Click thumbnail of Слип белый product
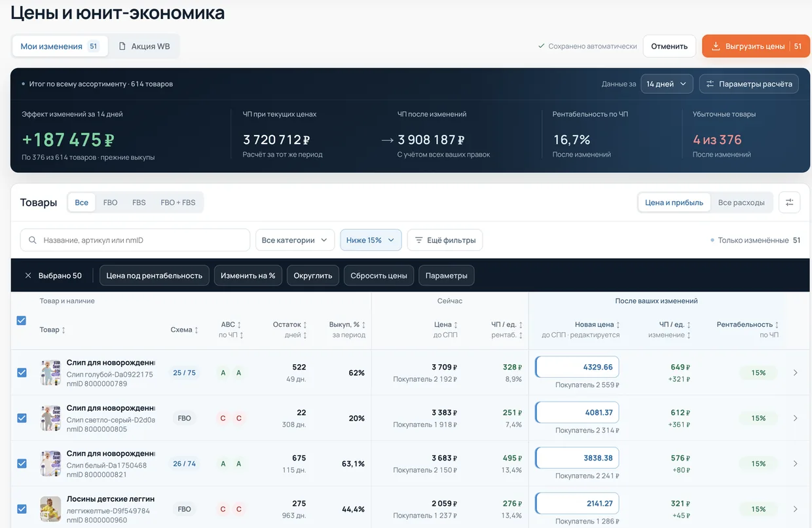 [50, 463]
